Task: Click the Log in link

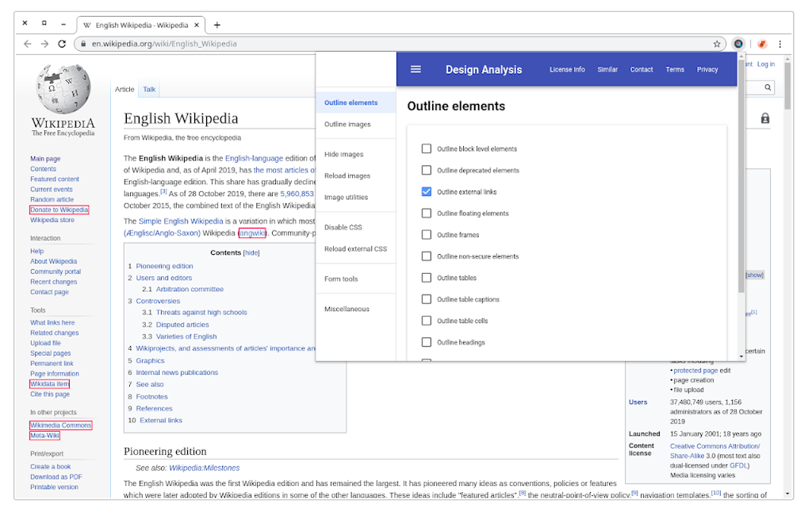Action: [x=766, y=64]
